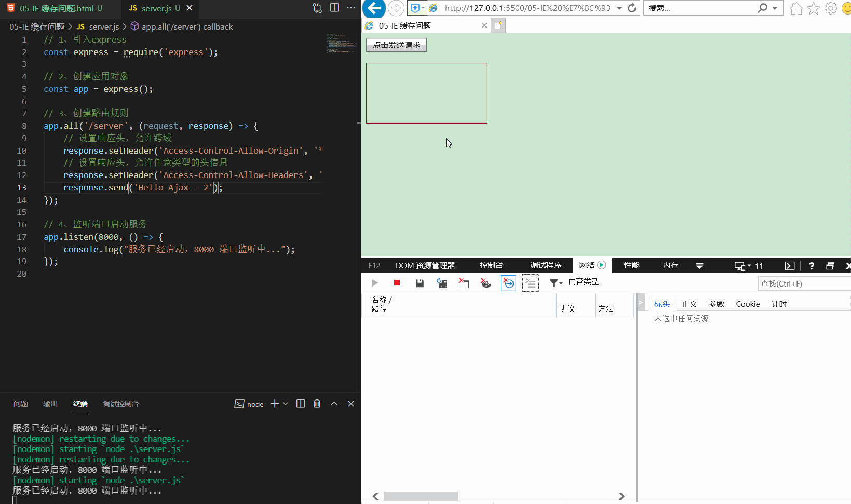This screenshot has width=851, height=504.
Task: Open the 05-IE 缓存问题.html editor tab
Action: coord(60,9)
